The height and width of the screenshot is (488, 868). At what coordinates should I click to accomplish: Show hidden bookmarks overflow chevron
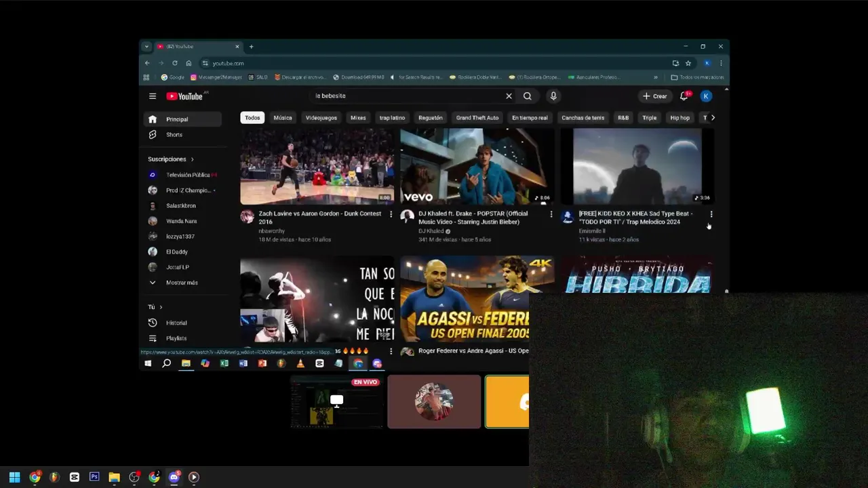coord(656,77)
